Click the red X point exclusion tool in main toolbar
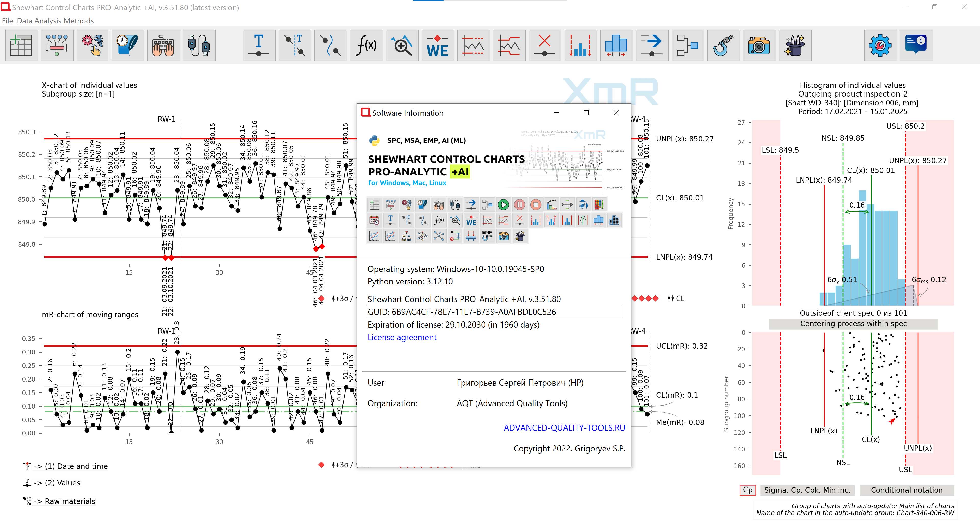Screen dimensions: 980x524 (x=545, y=46)
